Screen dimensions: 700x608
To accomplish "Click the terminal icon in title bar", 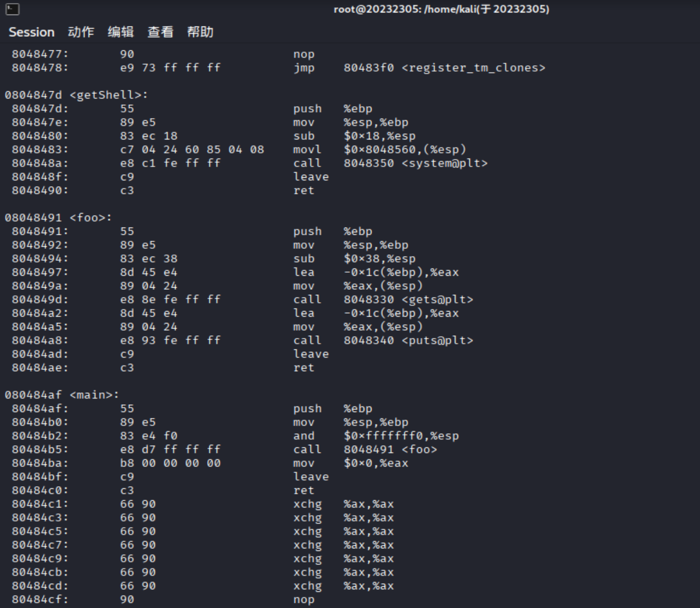I will 12,9.
